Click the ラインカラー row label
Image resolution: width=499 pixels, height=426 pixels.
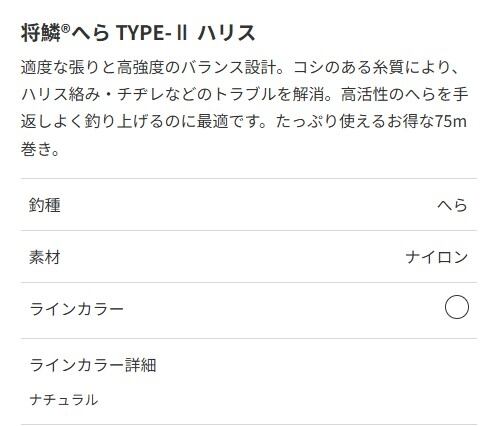[x=76, y=309]
